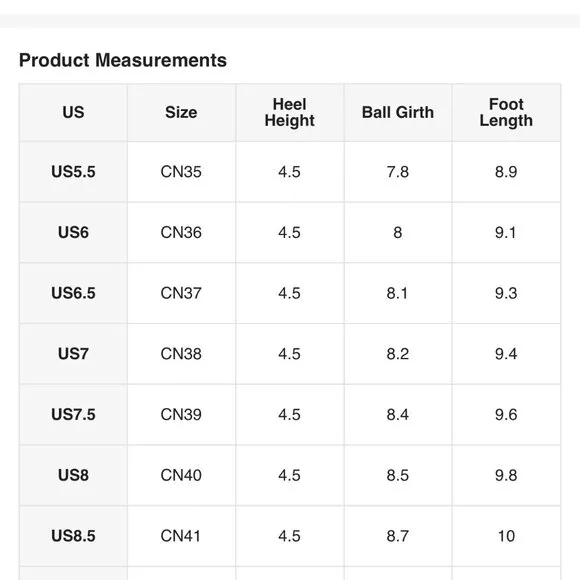Click the Ball Girth column header
Viewport: 580px width, 580px height.
[x=398, y=112]
